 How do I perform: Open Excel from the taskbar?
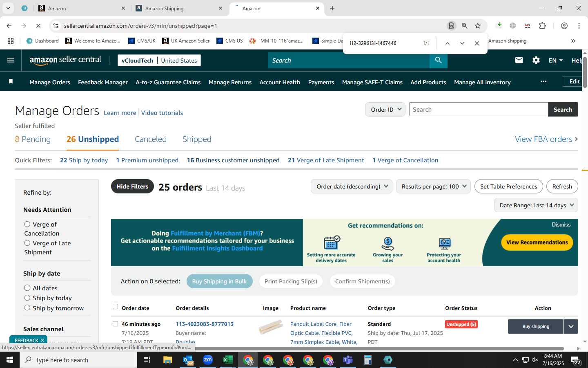tap(227, 360)
